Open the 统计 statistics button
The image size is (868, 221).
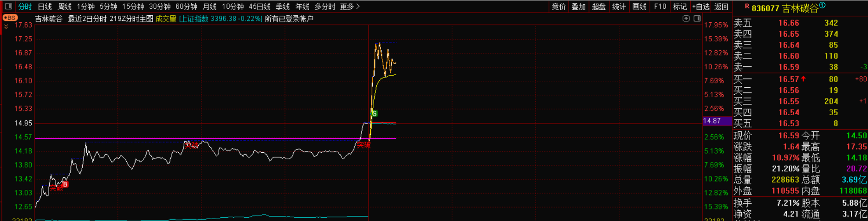coord(619,6)
